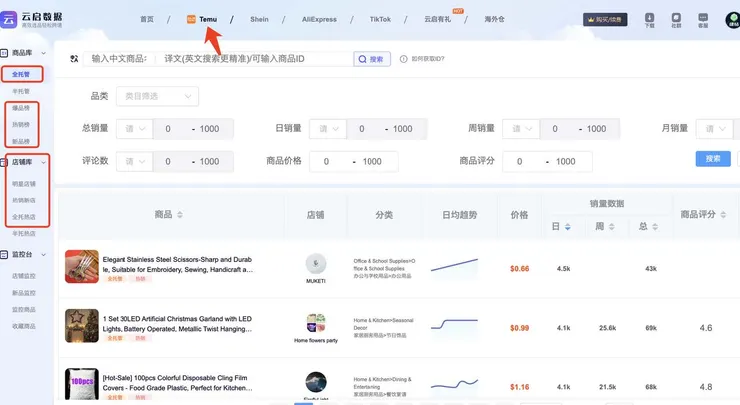Screen dimensions: 740x405
Task: Switch to the Shein tab
Action: [x=259, y=19]
